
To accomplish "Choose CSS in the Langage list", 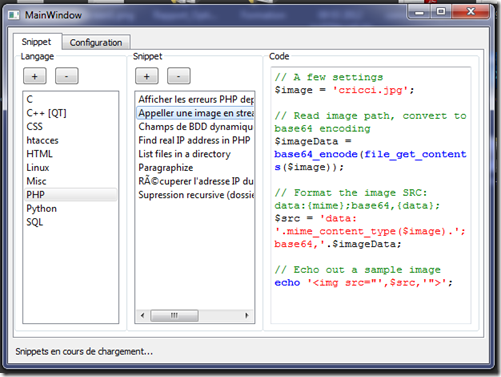I will [x=71, y=127].
